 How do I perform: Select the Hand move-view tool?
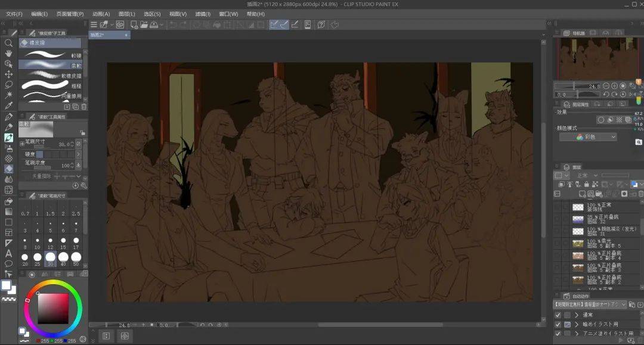tap(8, 53)
